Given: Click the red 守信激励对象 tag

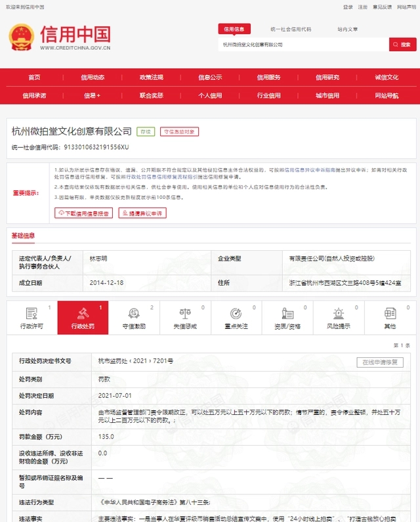Looking at the screenshot, I should coord(179,132).
